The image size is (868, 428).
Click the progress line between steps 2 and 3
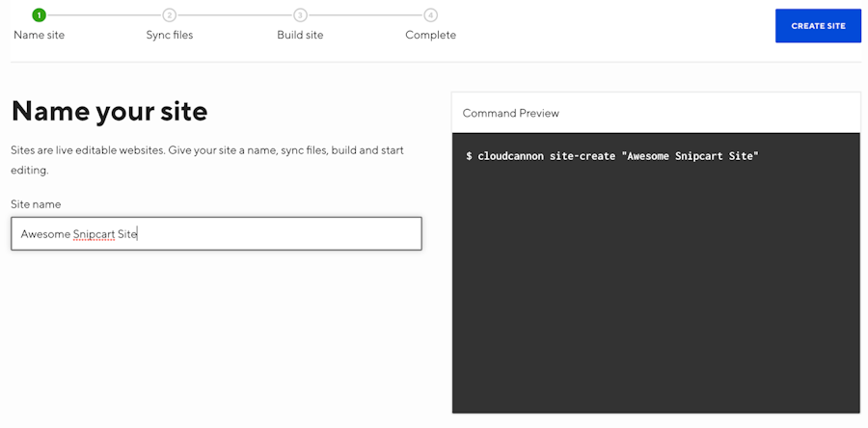pos(234,14)
